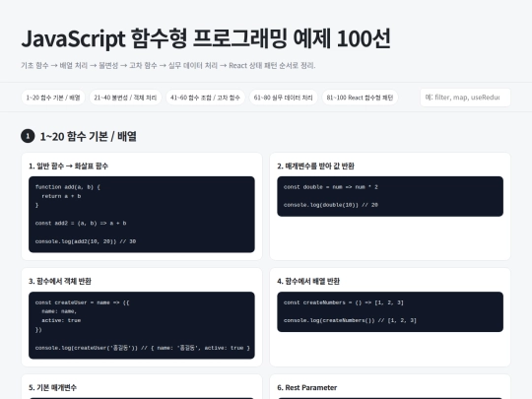The image size is (532, 399).
Task: Select card title 1. 일반 함수 → 화살표 함수
Action: pos(69,166)
